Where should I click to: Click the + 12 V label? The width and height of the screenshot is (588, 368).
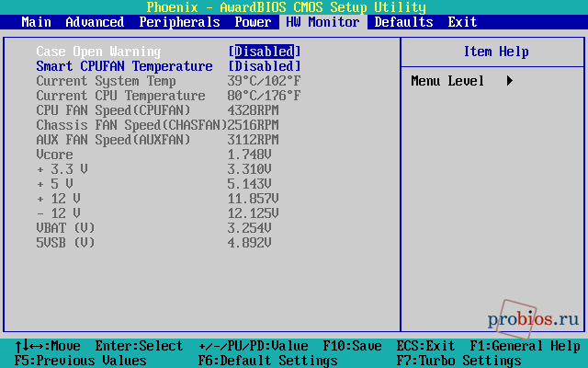tap(59, 199)
